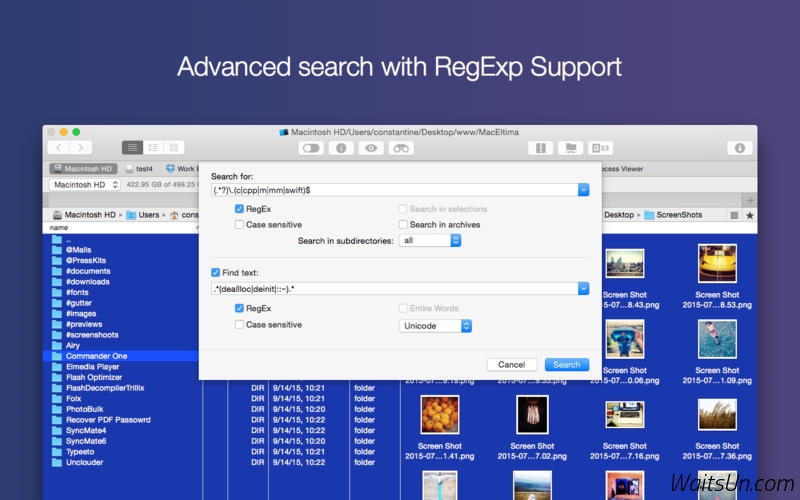The image size is (800, 500).
Task: Open the Search in subdirectories dropdown
Action: point(430,241)
